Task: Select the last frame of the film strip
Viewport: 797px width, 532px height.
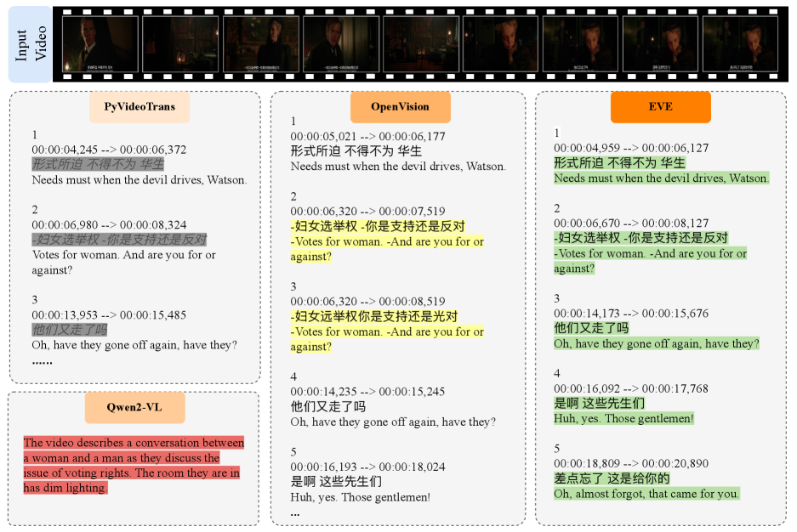Action: [x=741, y=44]
